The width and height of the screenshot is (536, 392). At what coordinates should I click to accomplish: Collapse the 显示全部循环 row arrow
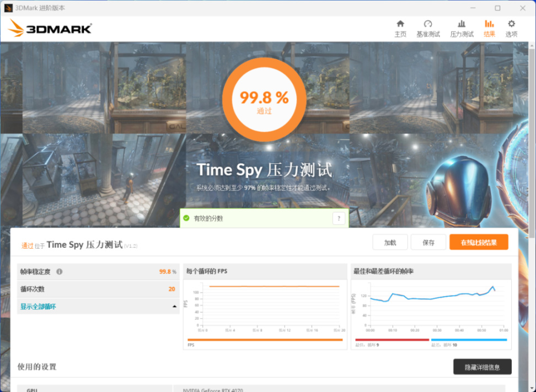tap(174, 307)
